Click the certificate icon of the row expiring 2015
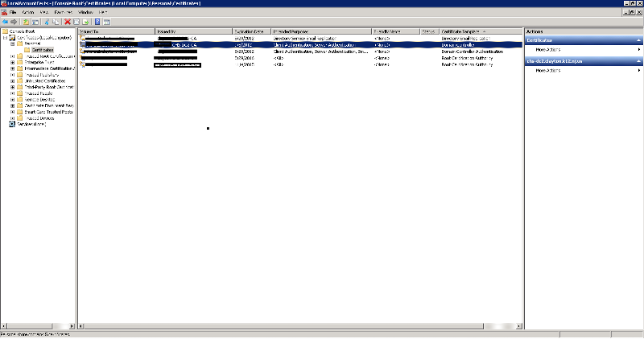This screenshot has height=339, width=644. coord(83,64)
